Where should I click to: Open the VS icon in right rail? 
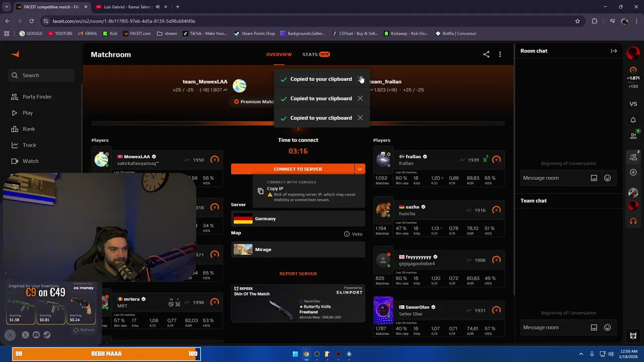click(633, 104)
